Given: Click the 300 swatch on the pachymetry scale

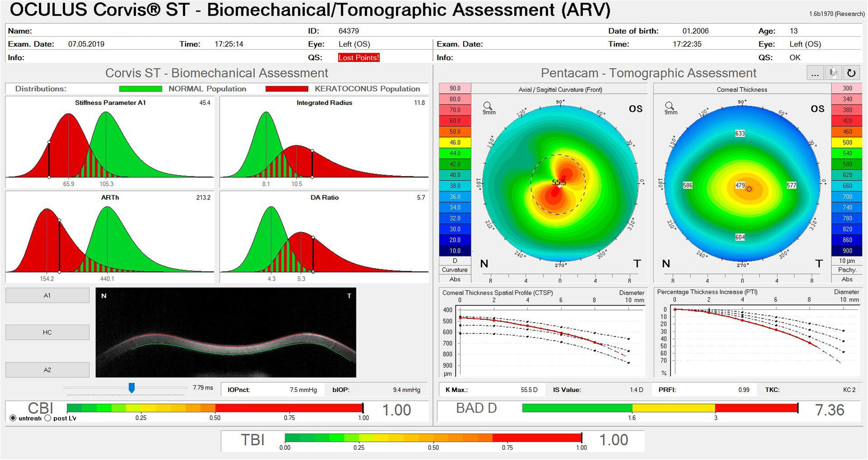Looking at the screenshot, I should 847,88.
